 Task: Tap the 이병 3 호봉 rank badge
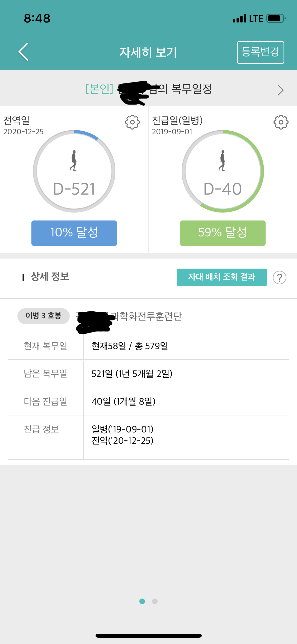[44, 316]
